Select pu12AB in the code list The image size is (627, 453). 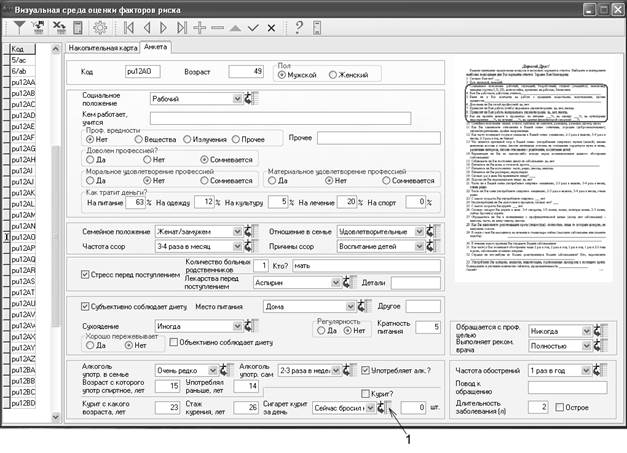22,93
